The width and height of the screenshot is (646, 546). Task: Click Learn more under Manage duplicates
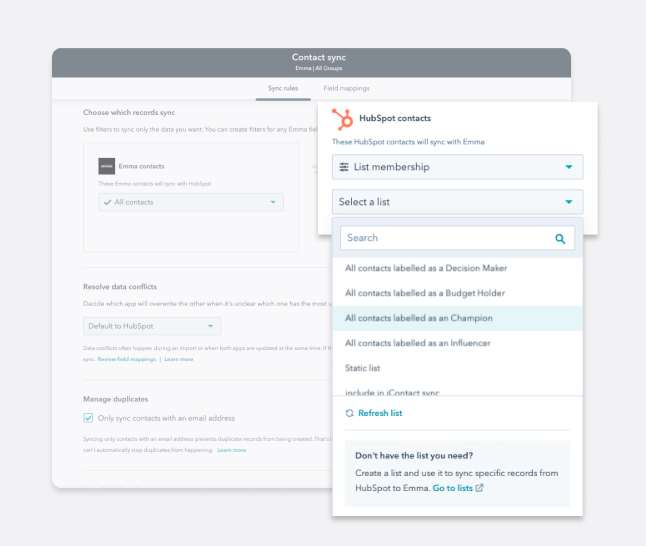pos(232,450)
